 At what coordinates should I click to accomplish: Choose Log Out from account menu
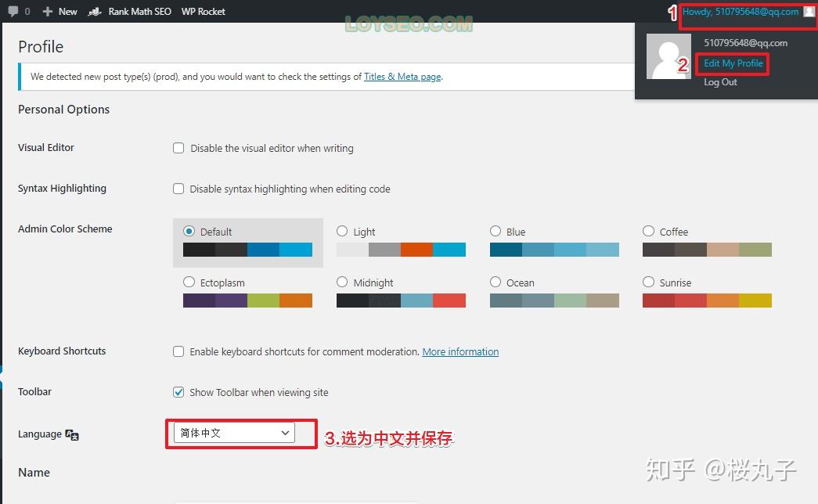tap(720, 82)
